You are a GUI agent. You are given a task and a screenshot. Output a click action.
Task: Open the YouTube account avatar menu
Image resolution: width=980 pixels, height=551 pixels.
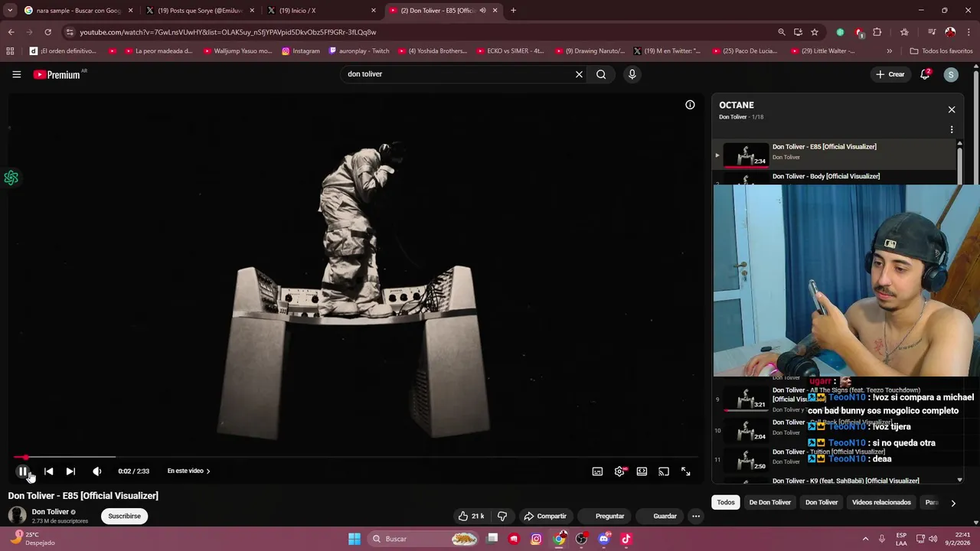(951, 74)
